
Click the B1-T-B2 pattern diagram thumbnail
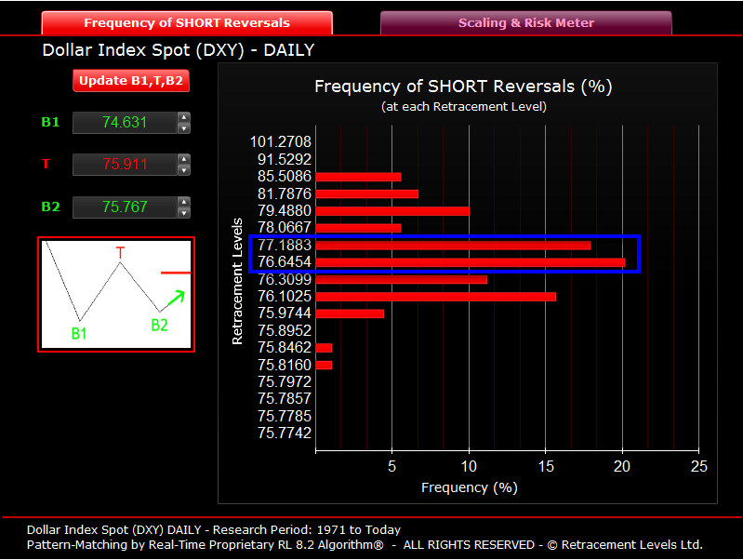coord(116,295)
